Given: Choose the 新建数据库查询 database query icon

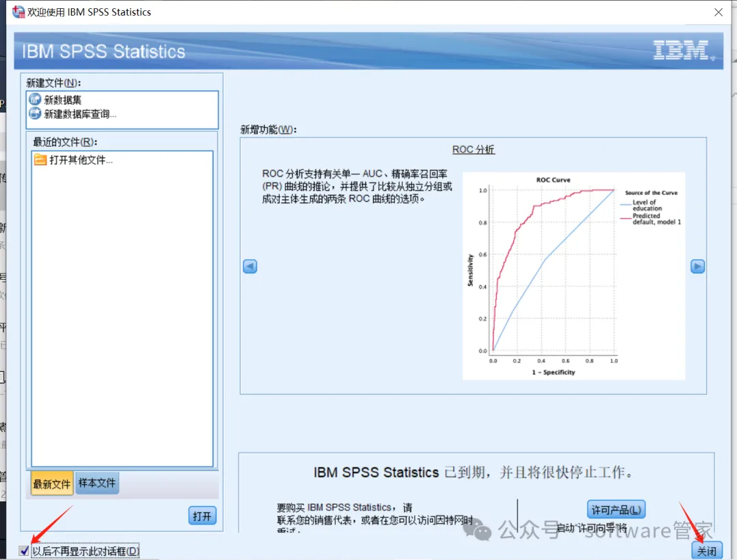Looking at the screenshot, I should pyautogui.click(x=35, y=113).
